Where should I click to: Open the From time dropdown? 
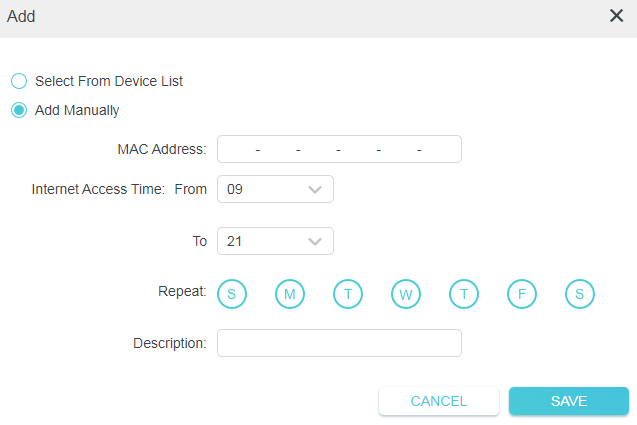click(x=275, y=189)
